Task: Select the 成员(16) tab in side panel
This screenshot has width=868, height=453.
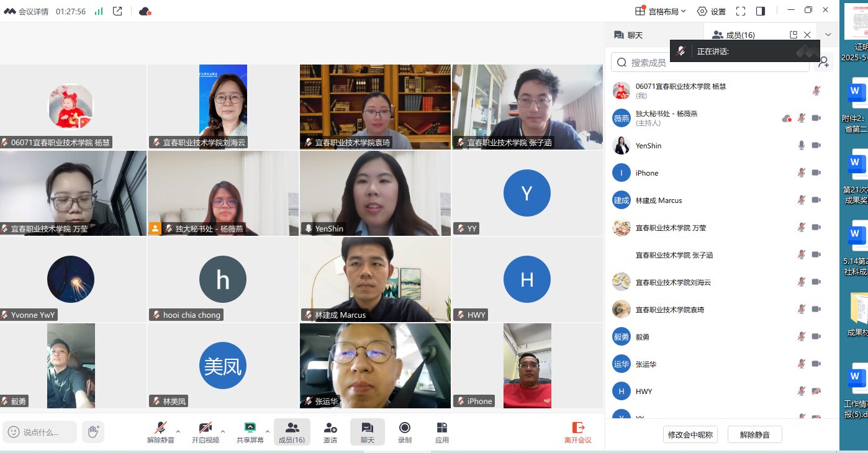Action: pos(733,35)
